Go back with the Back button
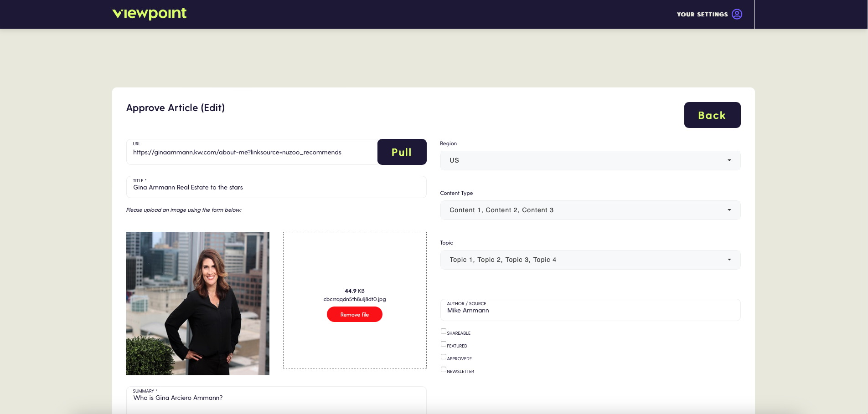Screen dimensions: 868x414 (x=712, y=115)
